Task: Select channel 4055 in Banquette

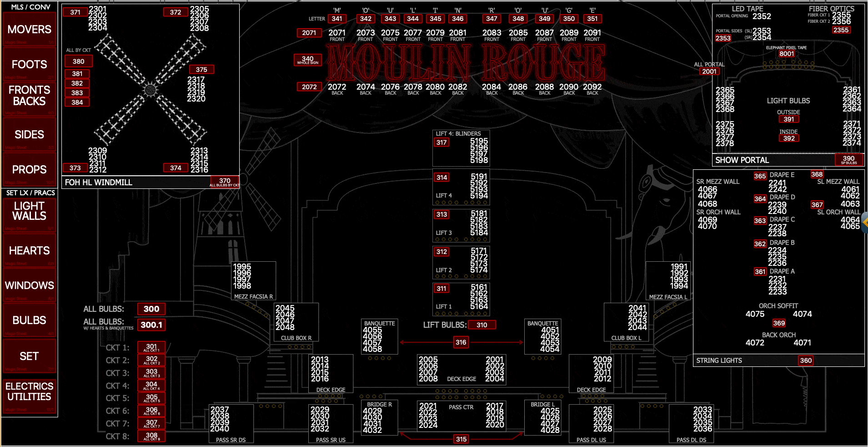Action: pos(372,330)
